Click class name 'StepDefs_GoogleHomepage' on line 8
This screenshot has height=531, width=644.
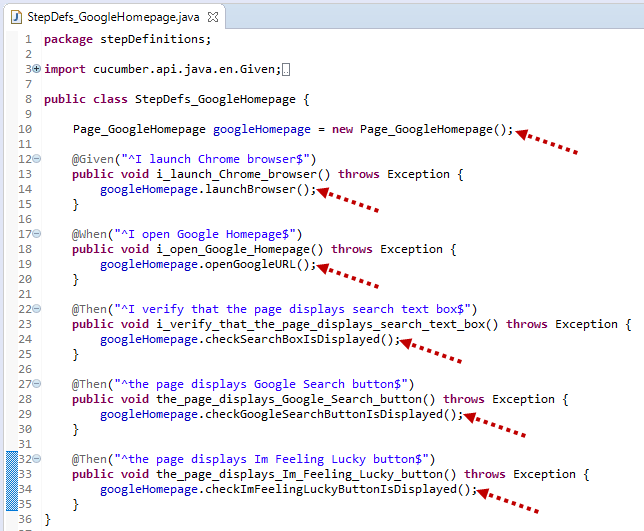click(215, 99)
